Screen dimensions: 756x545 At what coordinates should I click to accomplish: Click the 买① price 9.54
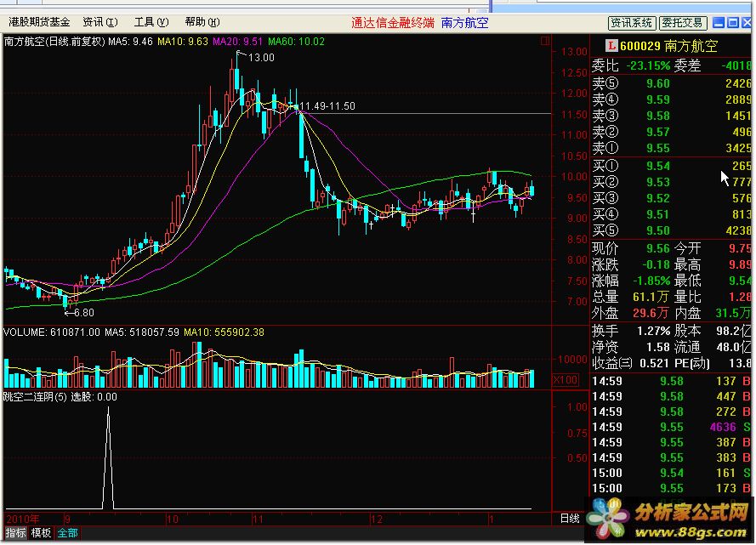point(657,166)
